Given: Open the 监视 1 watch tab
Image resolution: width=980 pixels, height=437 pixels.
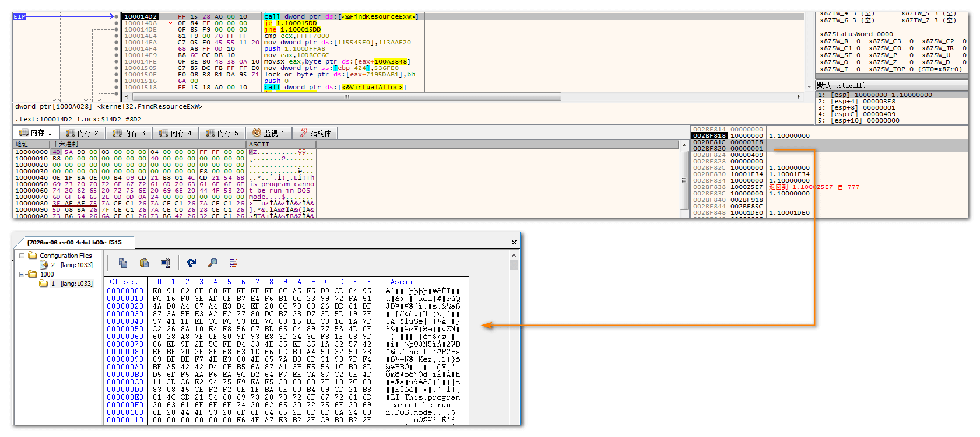Looking at the screenshot, I should (268, 133).
